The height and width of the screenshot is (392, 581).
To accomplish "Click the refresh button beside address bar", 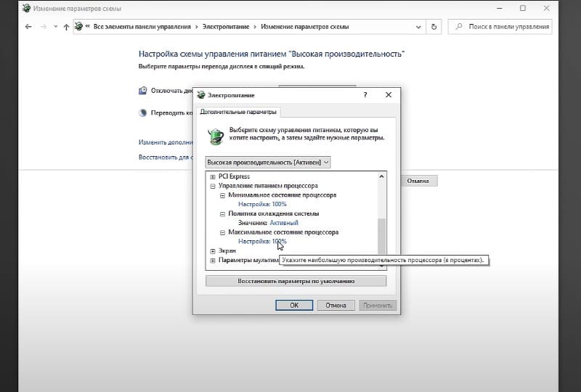I will click(x=434, y=27).
